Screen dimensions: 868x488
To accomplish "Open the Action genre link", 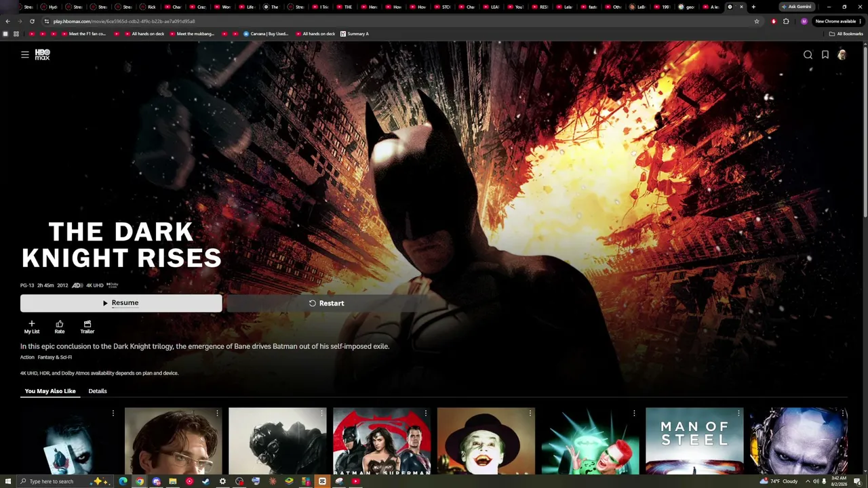I will 27,357.
